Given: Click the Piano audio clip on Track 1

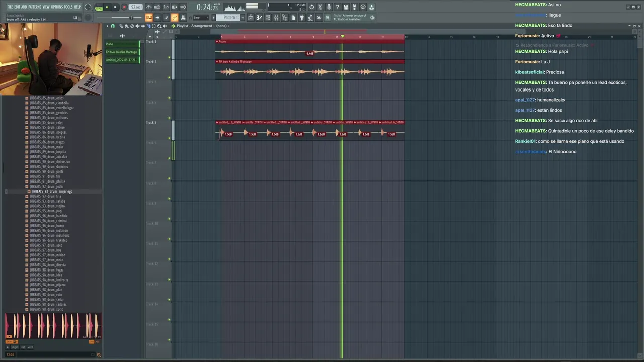Looking at the screenshot, I should [310, 49].
